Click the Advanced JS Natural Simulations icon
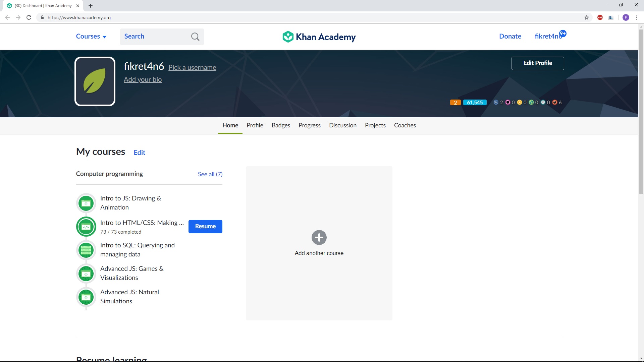The height and width of the screenshot is (362, 644). pos(86,297)
